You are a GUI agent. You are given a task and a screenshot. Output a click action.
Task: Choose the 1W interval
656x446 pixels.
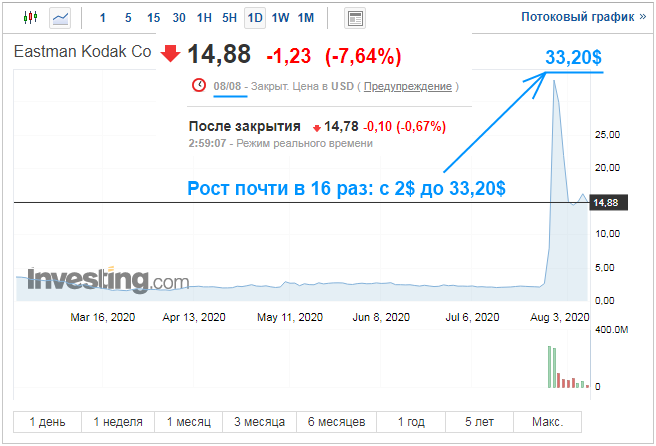280,18
